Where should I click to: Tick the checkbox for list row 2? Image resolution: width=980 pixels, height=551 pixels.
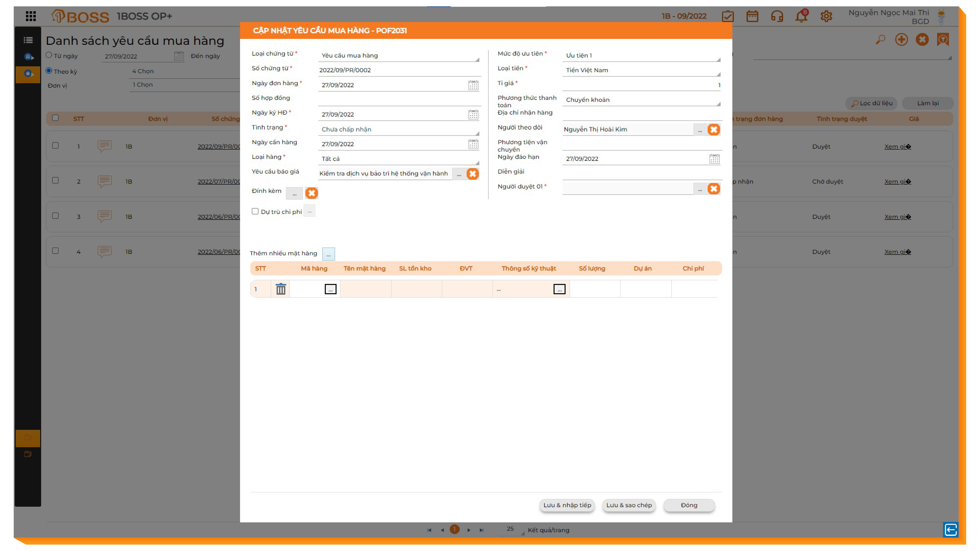pyautogui.click(x=56, y=181)
